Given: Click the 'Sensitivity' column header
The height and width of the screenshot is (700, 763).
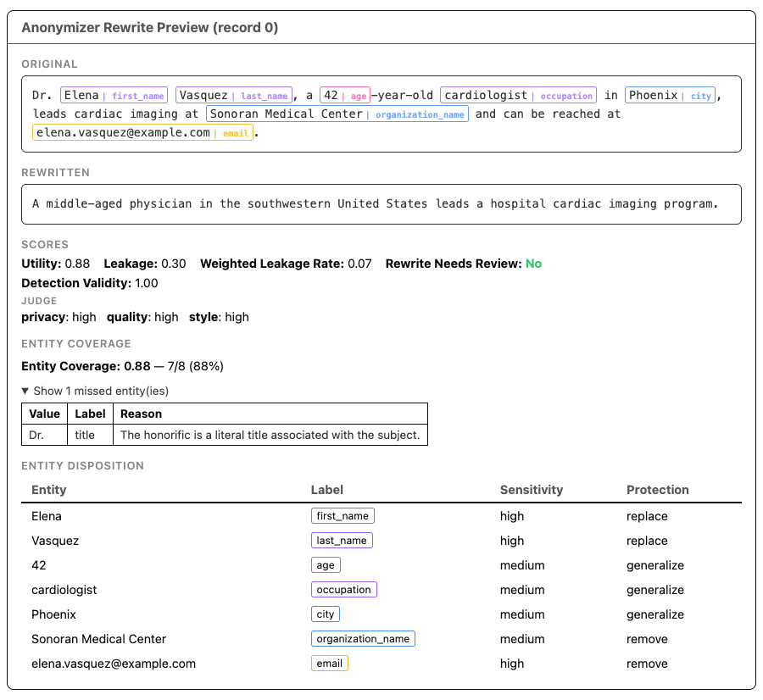Looking at the screenshot, I should point(532,490).
